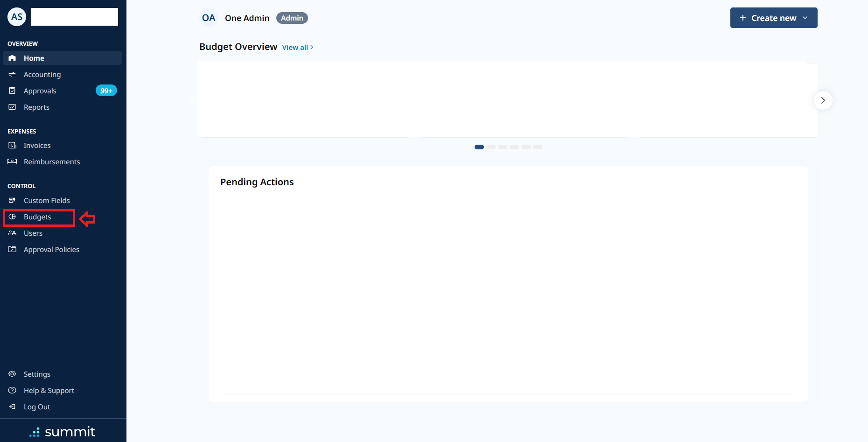Click the Help & Support icon
Viewport: 868px width, 442px height.
pos(12,390)
